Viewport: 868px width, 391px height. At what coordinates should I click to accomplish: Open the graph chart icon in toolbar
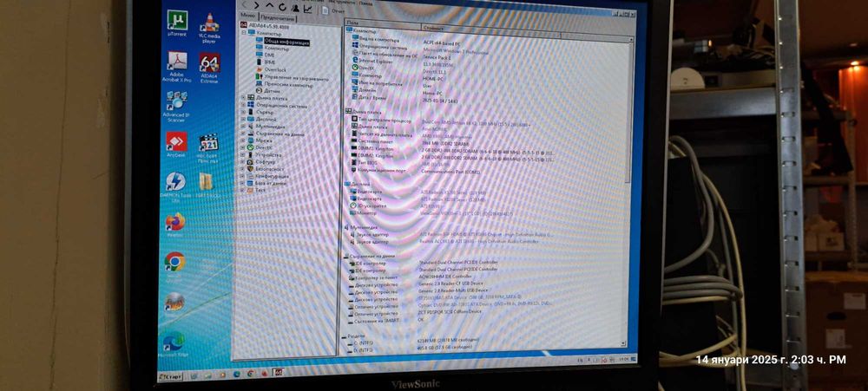(x=308, y=9)
